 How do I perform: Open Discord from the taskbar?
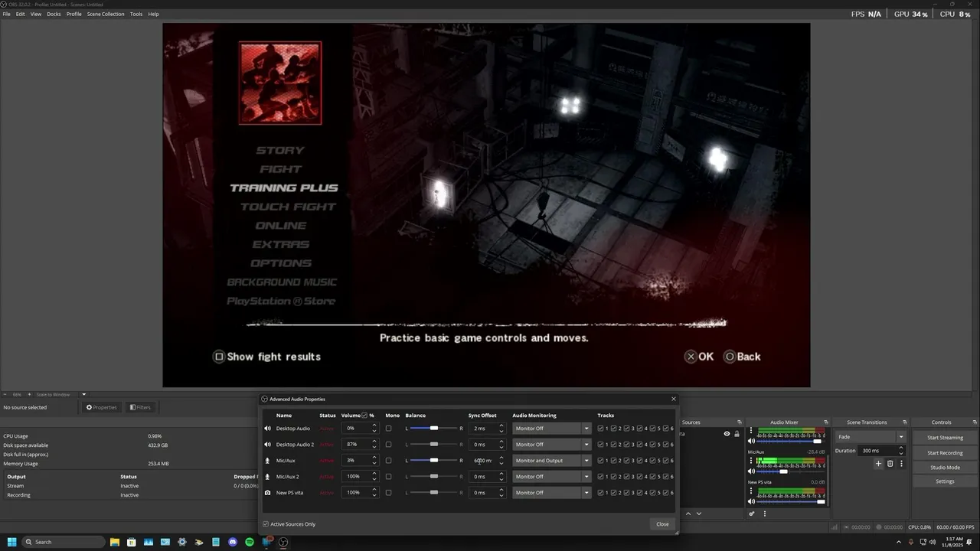point(233,542)
